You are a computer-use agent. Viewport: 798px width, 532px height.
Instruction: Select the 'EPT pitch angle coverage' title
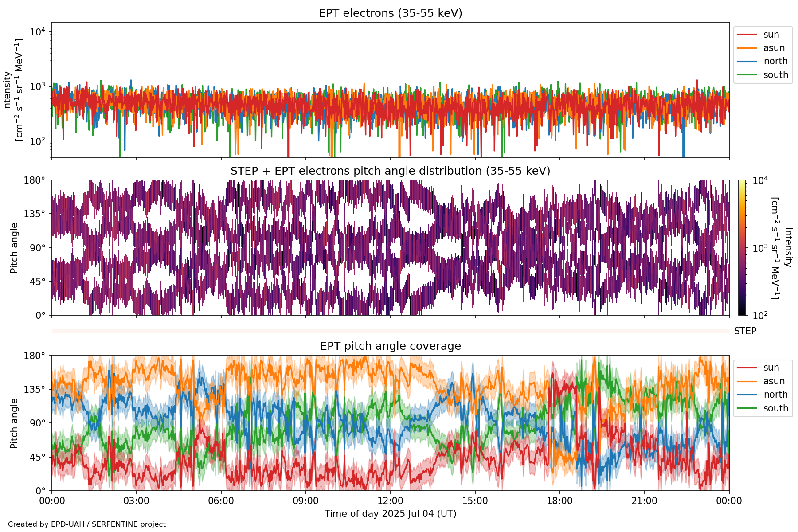pos(390,346)
